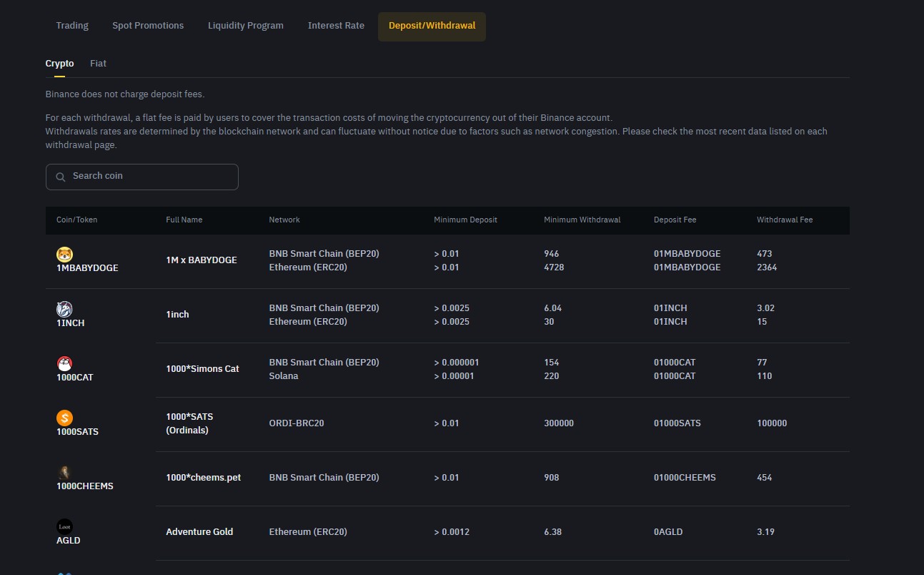Switch to the Fiat sub-tab

tap(98, 64)
